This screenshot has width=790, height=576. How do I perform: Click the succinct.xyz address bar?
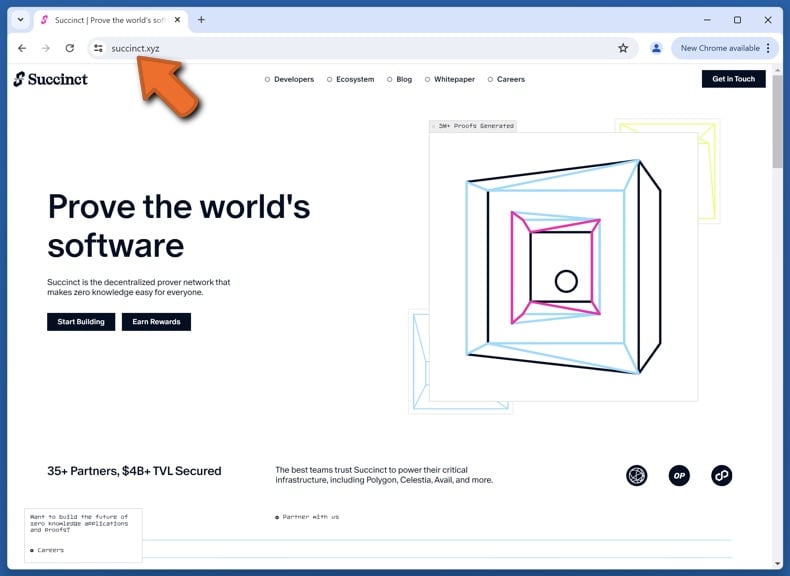pos(363,48)
